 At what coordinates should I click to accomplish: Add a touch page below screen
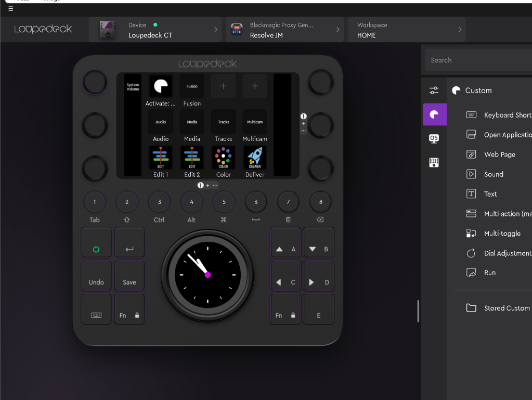coord(207,185)
